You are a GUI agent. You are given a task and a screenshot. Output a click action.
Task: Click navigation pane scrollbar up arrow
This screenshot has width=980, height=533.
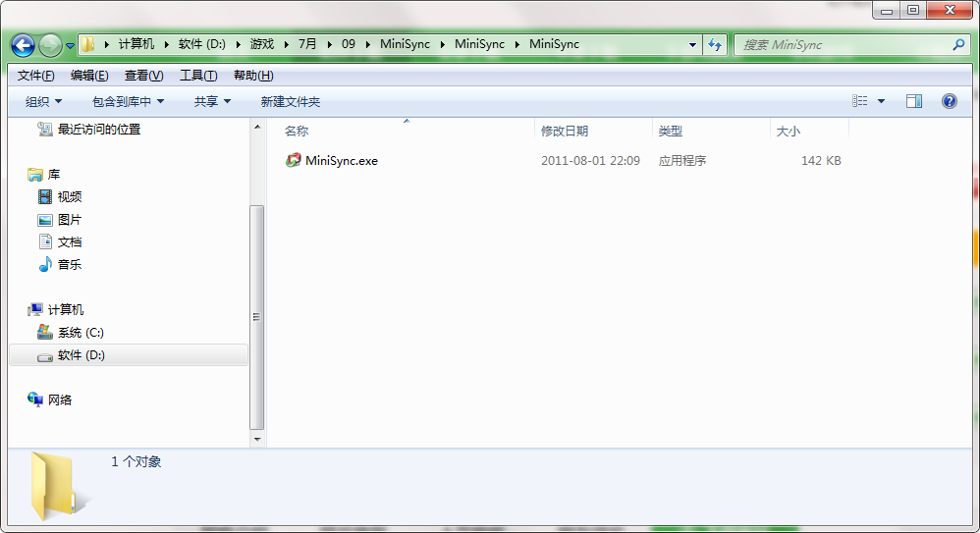[257, 127]
